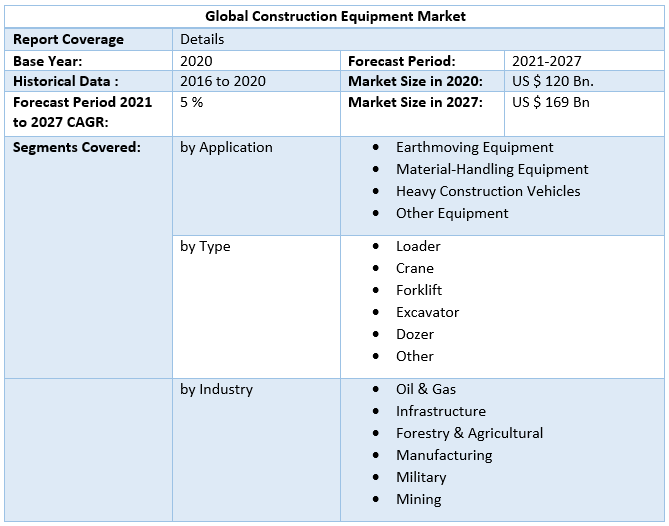
Task: Click the Excavator list entry
Action: [427, 312]
